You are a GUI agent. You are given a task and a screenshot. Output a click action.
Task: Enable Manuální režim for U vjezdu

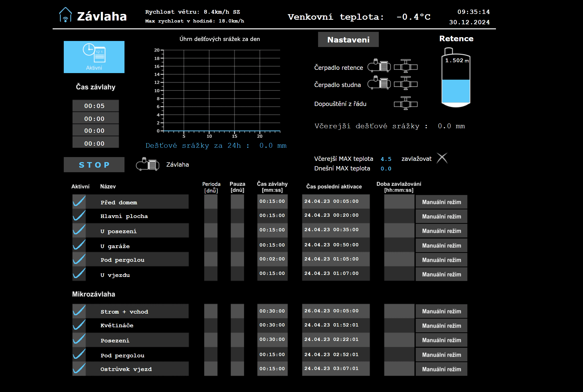pyautogui.click(x=442, y=274)
